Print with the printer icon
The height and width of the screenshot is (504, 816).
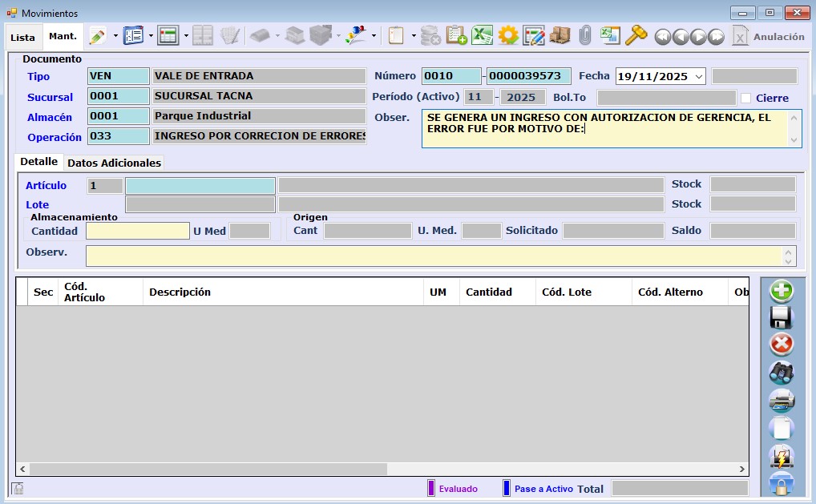pyautogui.click(x=781, y=399)
